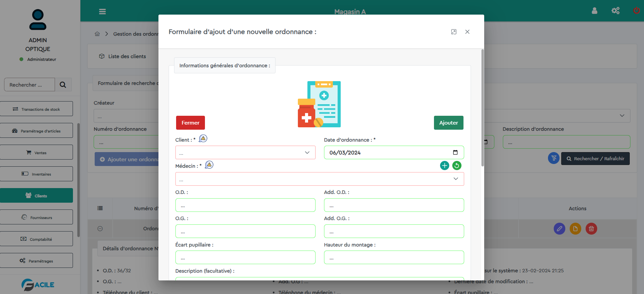The width and height of the screenshot is (644, 294).
Task: Open the Médecin dropdown list
Action: (319, 179)
